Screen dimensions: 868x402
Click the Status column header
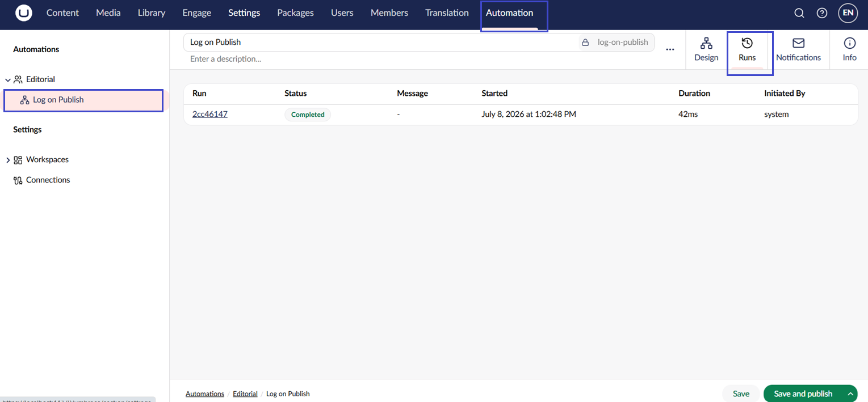pos(296,94)
